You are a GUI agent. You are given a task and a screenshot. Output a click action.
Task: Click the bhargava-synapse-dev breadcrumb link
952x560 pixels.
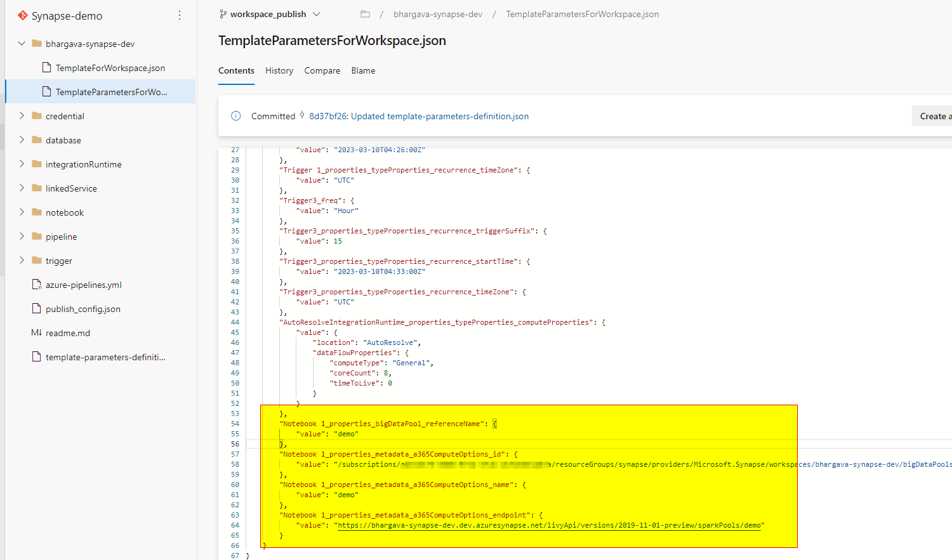tap(438, 13)
